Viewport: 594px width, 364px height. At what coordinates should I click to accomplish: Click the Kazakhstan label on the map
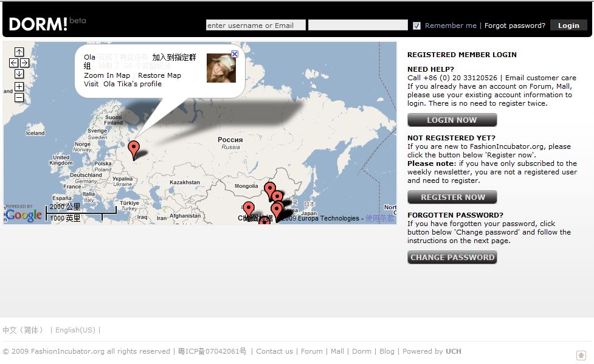tap(184, 182)
